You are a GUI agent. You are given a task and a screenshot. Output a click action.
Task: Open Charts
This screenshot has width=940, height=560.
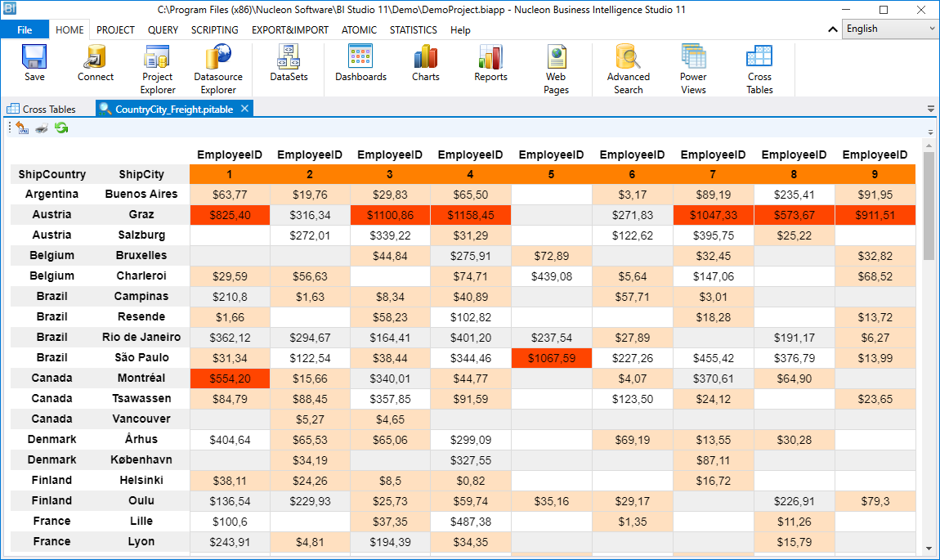click(x=426, y=63)
